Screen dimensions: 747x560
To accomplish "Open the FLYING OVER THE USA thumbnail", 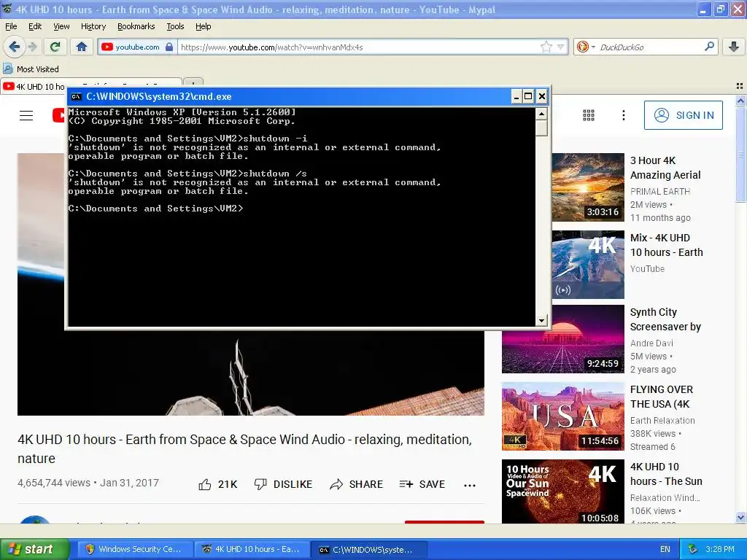I will (562, 416).
